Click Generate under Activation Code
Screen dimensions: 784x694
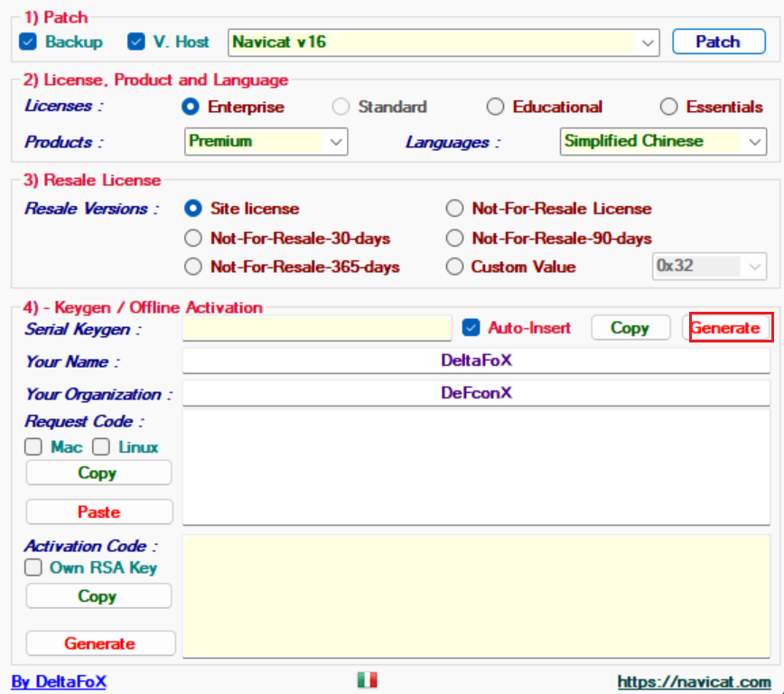point(100,643)
